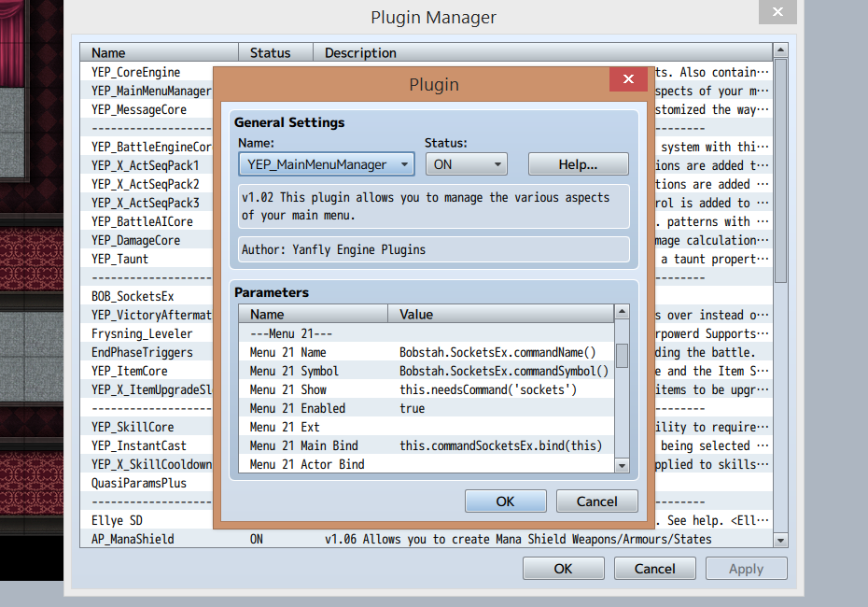Viewport: 868px width, 607px height.
Task: Confirm Plugin dialog with OK button
Action: point(506,501)
